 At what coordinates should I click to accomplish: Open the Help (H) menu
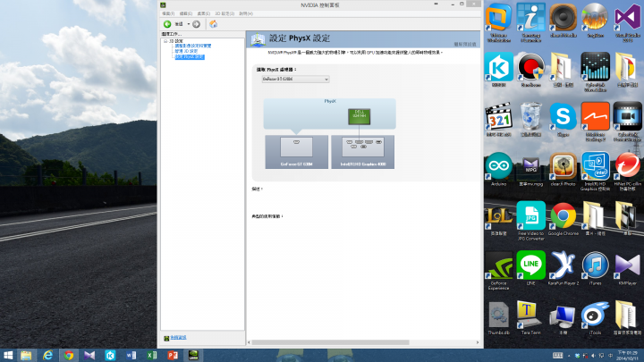click(246, 13)
